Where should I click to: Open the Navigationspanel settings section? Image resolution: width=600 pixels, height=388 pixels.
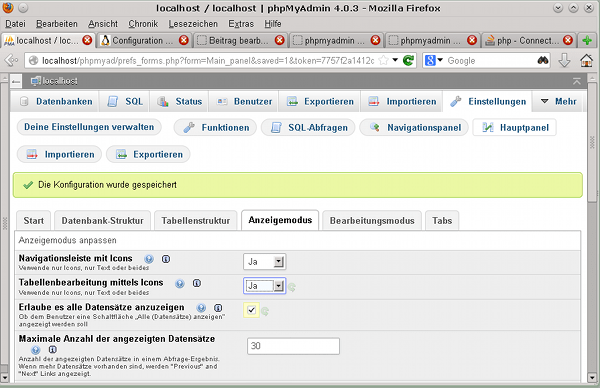coord(414,127)
